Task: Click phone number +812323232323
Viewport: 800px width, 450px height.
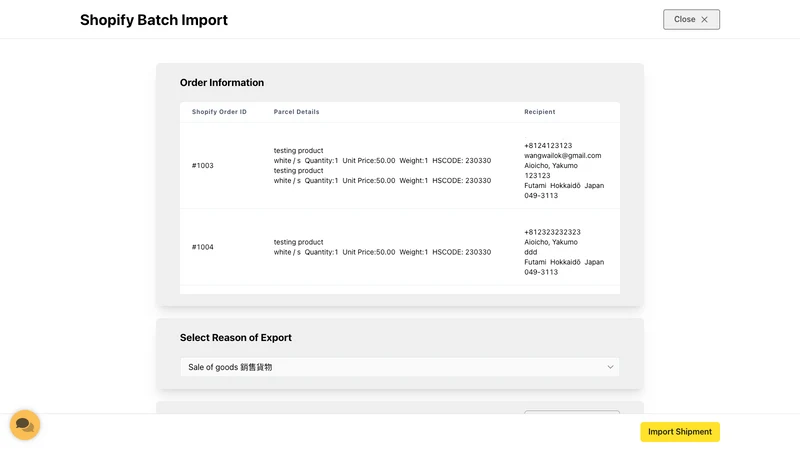Action: (x=552, y=232)
